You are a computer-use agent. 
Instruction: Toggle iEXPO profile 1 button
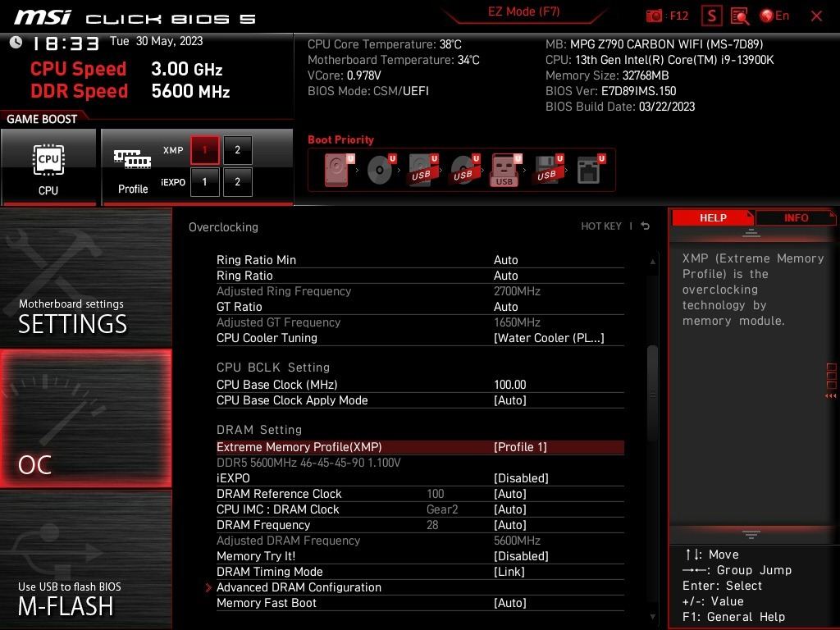click(x=204, y=182)
